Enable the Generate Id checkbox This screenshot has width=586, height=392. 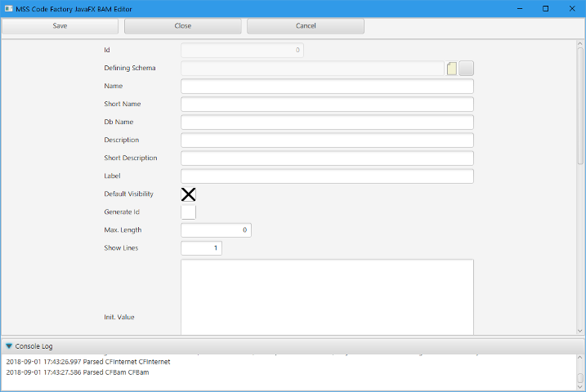point(188,212)
